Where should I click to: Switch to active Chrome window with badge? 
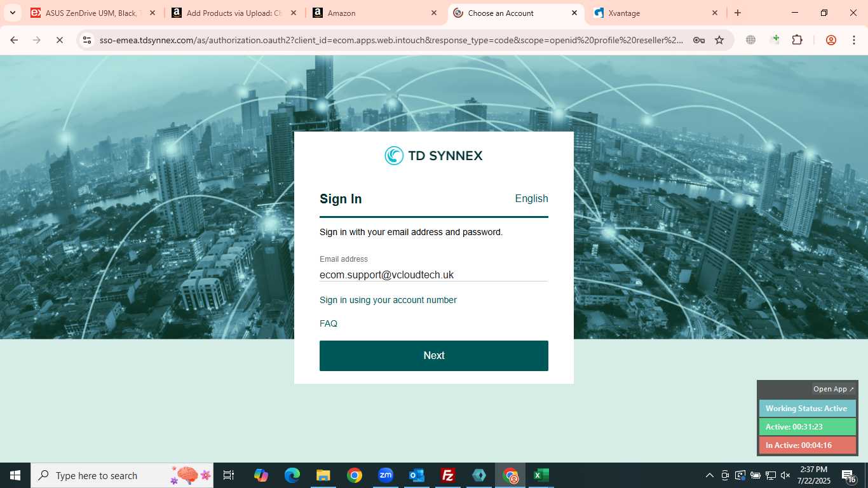[510, 475]
